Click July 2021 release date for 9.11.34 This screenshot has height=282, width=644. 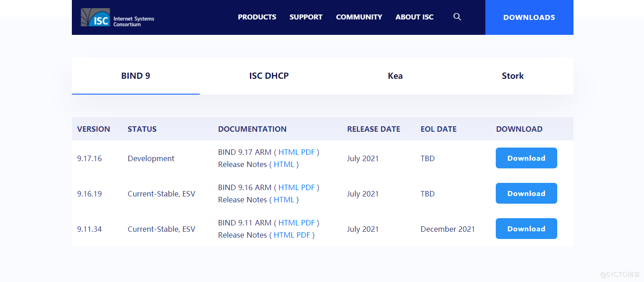(363, 229)
